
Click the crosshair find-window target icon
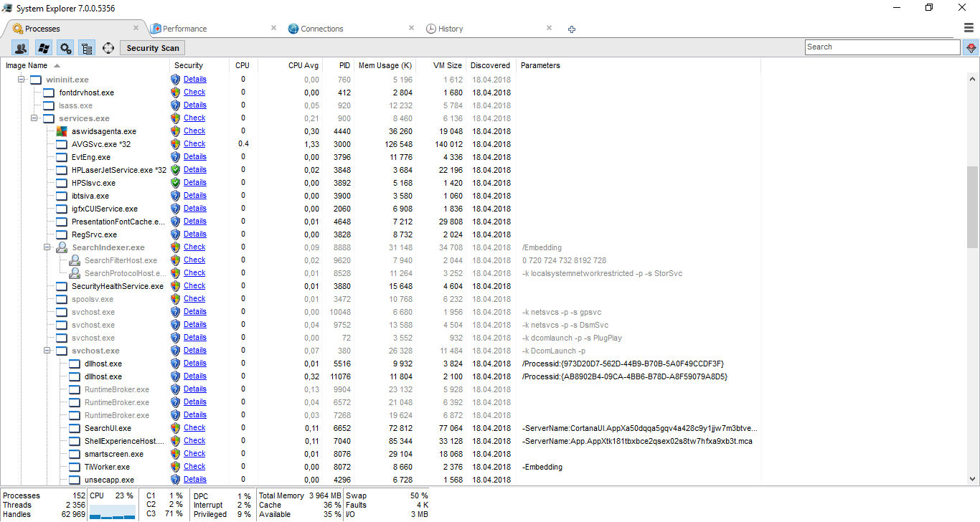click(108, 48)
